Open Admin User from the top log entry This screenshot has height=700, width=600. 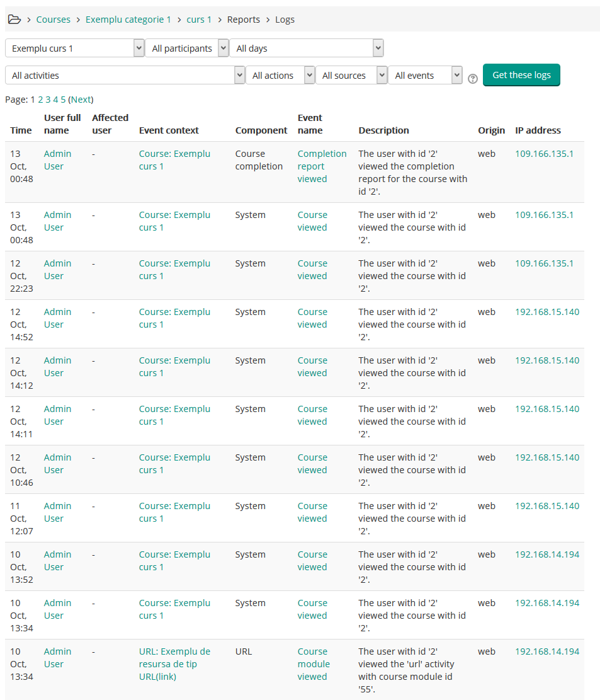coord(57,159)
